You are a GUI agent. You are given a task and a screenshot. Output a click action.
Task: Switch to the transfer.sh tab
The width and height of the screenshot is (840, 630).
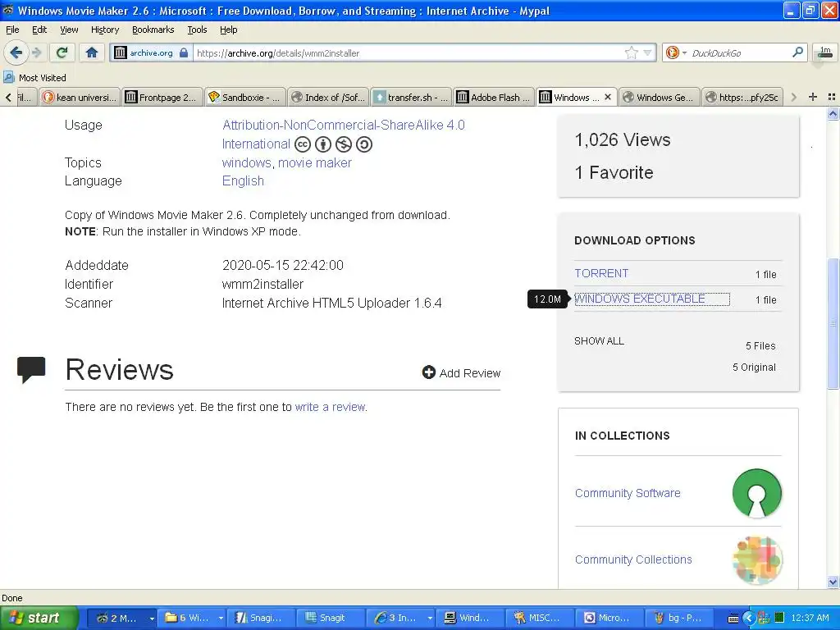point(412,97)
